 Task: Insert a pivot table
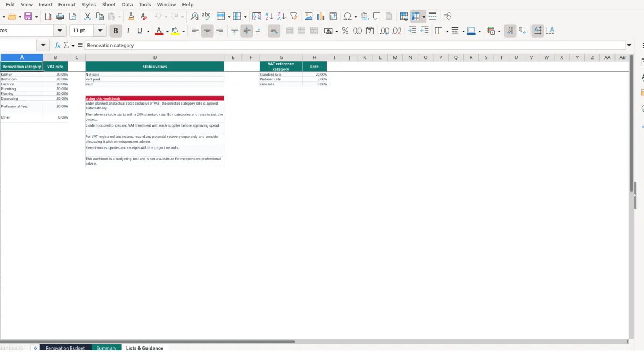333,17
